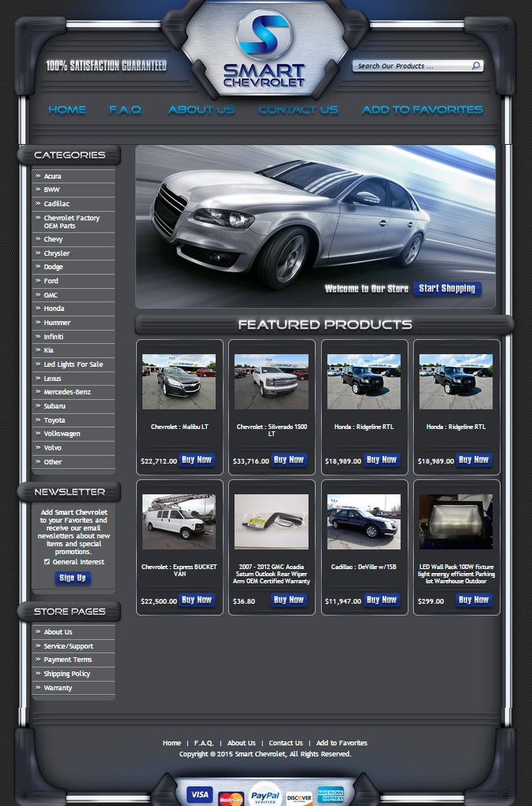Buy Now for the Express Bucket Van
Image resolution: width=532 pixels, height=806 pixels.
tap(197, 599)
